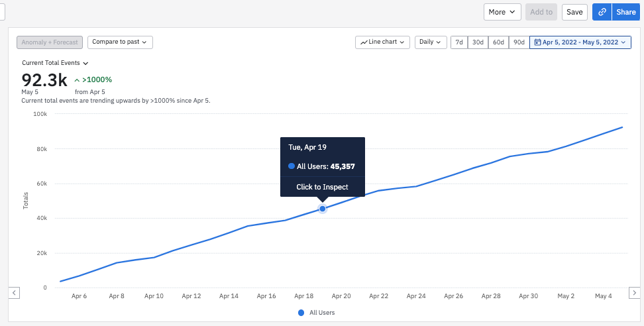Image resolution: width=644 pixels, height=326 pixels.
Task: Change the Daily interval dropdown
Action: 431,42
